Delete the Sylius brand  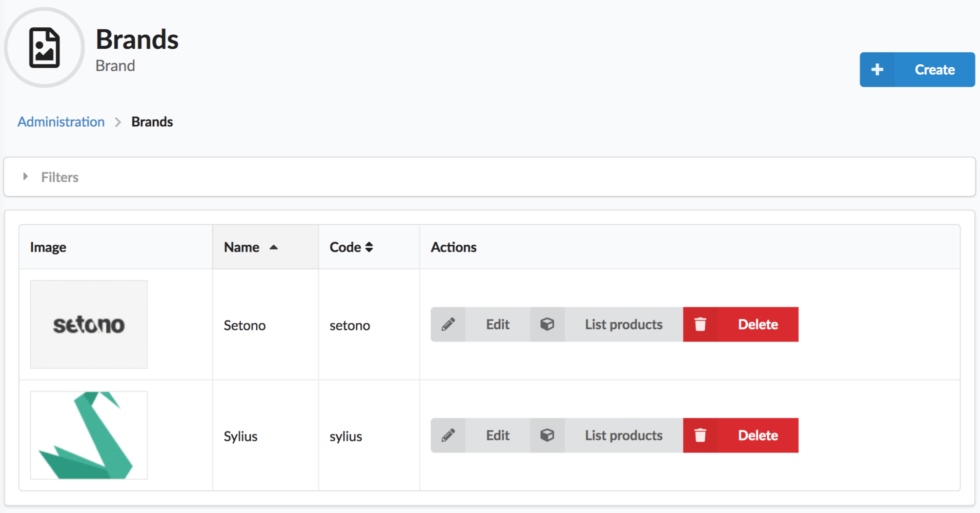(x=757, y=435)
